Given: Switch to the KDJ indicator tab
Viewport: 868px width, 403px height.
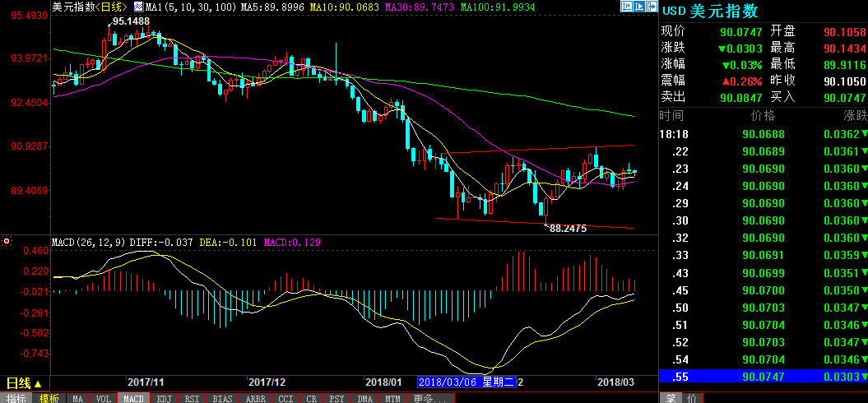Looking at the screenshot, I should tap(164, 398).
